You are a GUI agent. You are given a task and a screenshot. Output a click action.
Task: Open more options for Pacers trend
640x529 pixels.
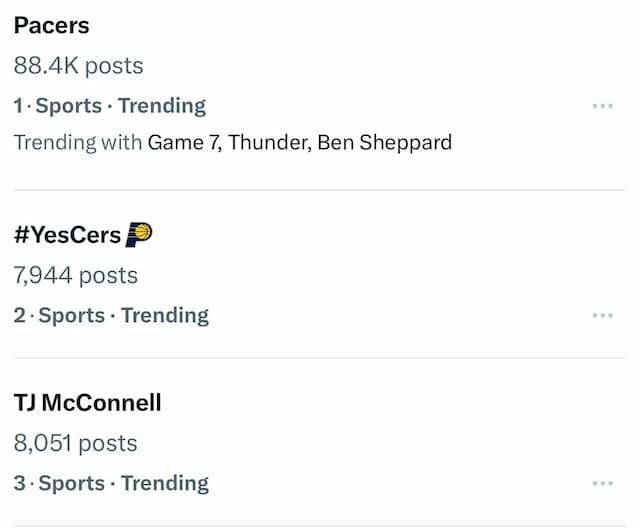[x=602, y=106]
